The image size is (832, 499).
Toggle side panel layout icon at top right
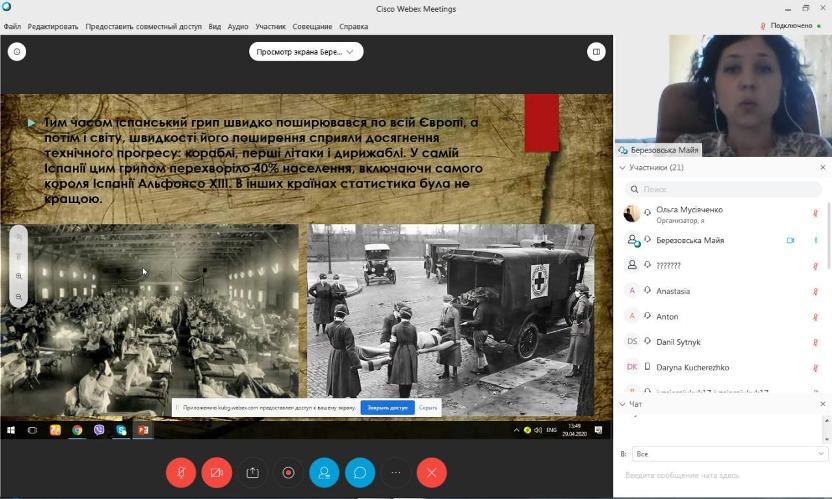596,51
